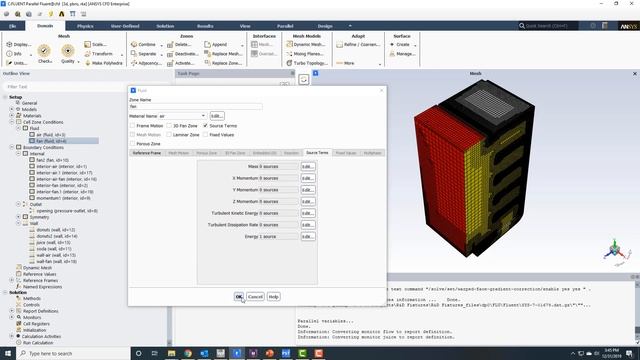Click the Windows Start button
The width and height of the screenshot is (640, 360).
pyautogui.click(x=8, y=353)
